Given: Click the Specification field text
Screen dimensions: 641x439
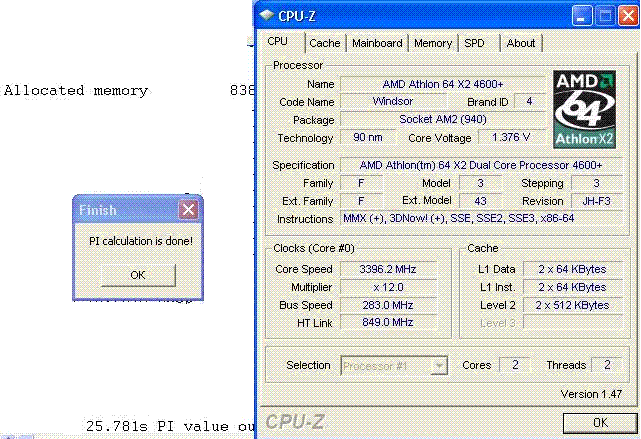Looking at the screenshot, I should click(x=481, y=165).
